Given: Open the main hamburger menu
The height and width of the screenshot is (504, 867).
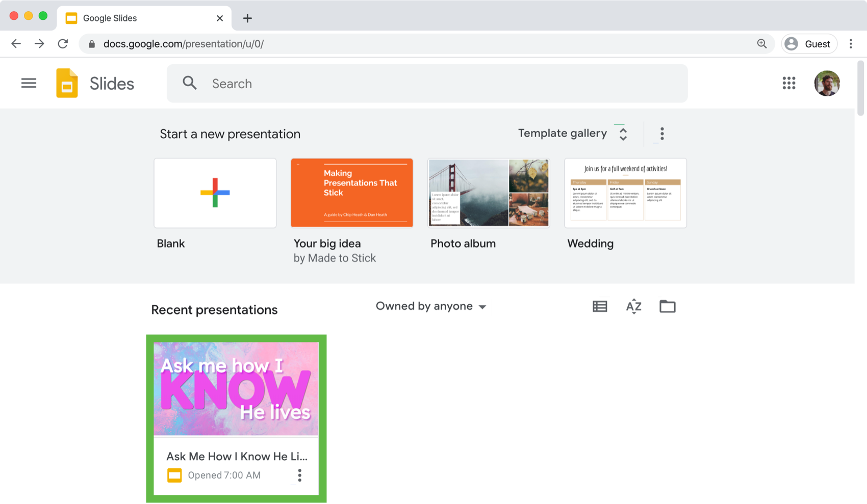Looking at the screenshot, I should click(29, 83).
